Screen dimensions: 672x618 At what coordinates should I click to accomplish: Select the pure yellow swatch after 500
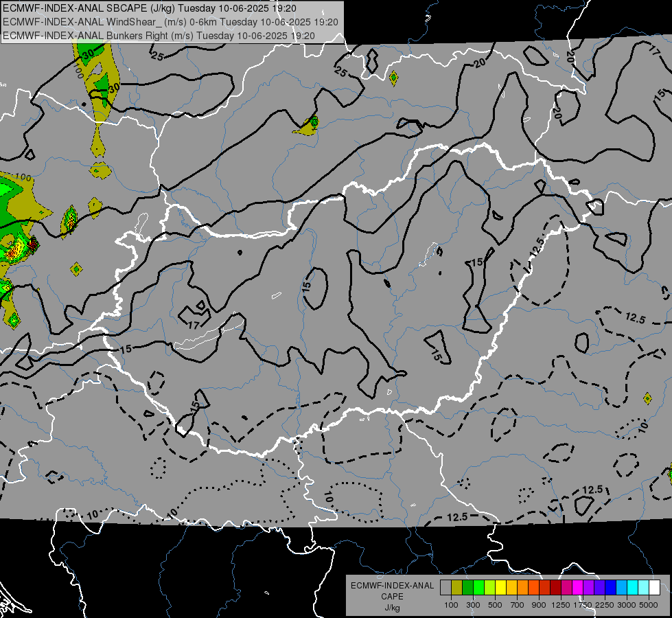[500, 588]
